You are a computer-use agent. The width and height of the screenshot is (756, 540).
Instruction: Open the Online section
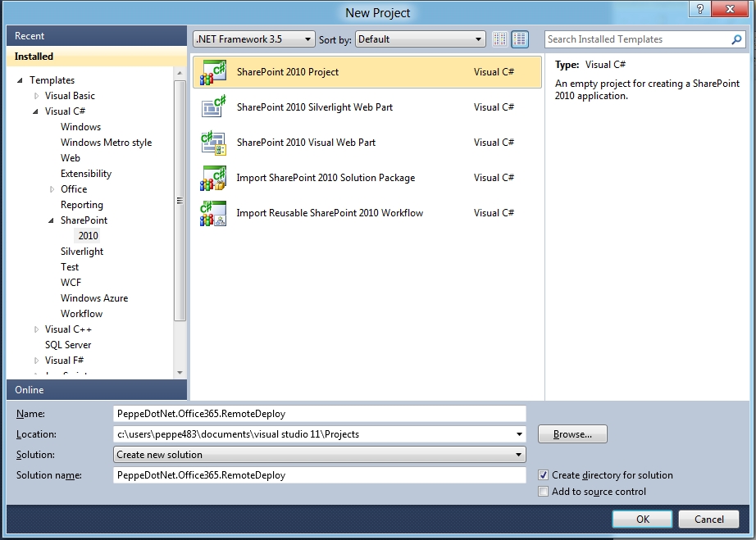point(97,390)
